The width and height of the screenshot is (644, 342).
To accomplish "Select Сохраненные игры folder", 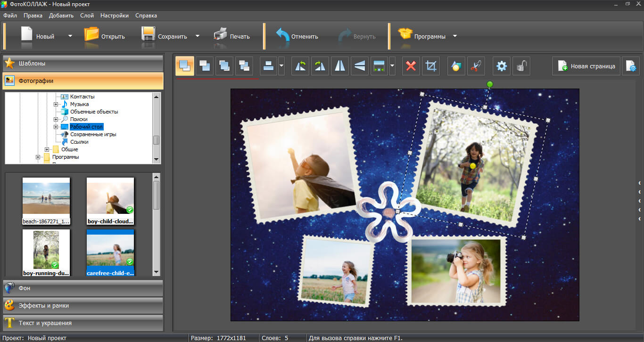I will click(93, 134).
